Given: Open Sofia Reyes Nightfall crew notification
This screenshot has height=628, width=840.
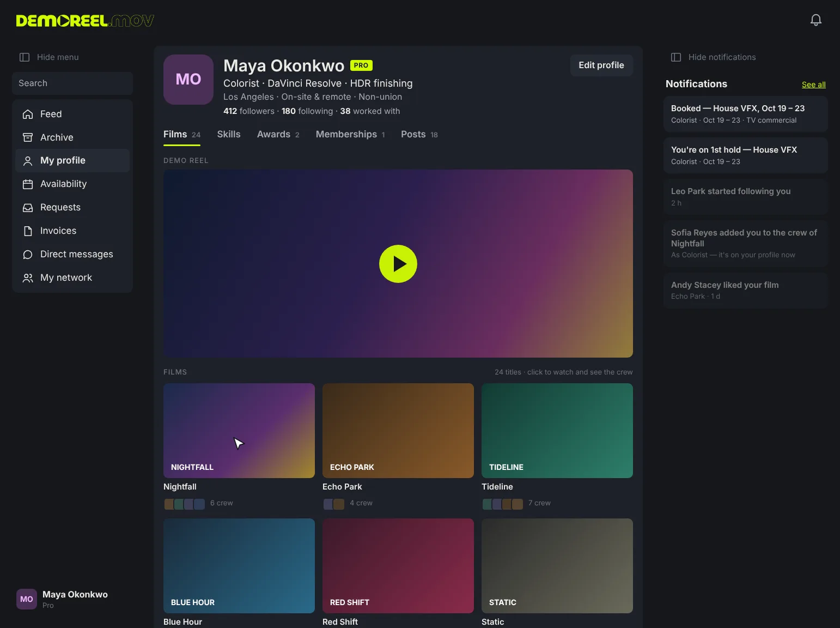Looking at the screenshot, I should pos(746,244).
